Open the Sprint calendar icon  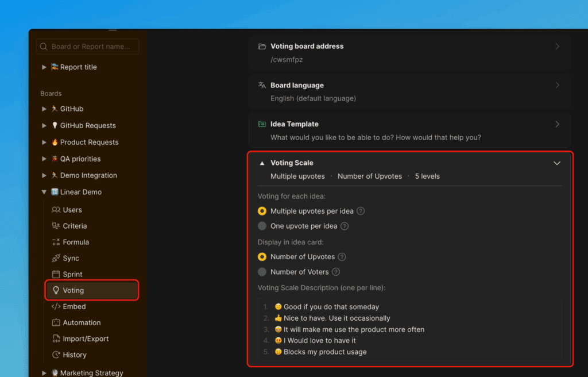pos(56,274)
